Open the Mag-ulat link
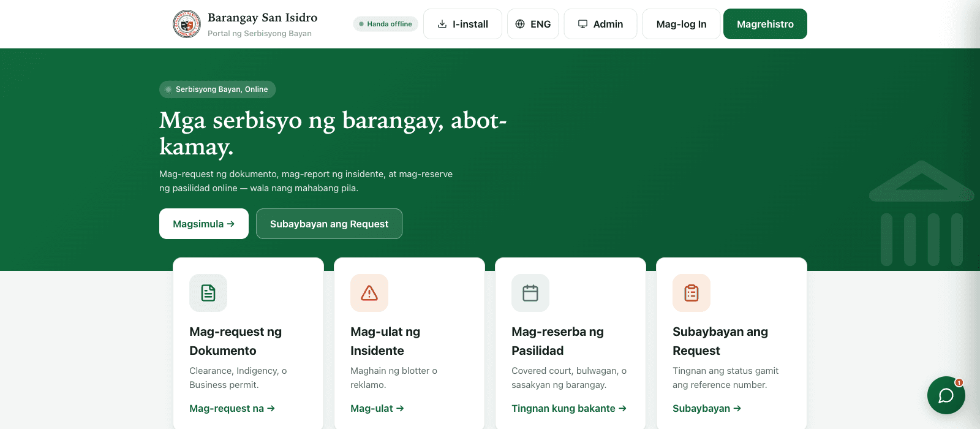This screenshot has height=429, width=980. [x=377, y=408]
